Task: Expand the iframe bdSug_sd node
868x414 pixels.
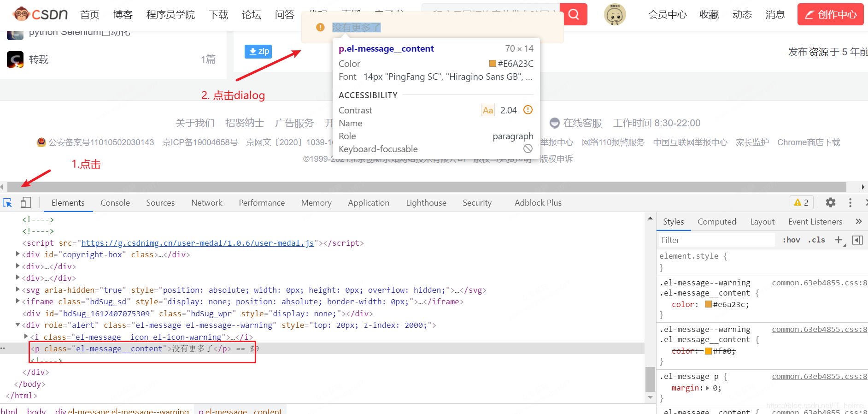Action: [18, 301]
